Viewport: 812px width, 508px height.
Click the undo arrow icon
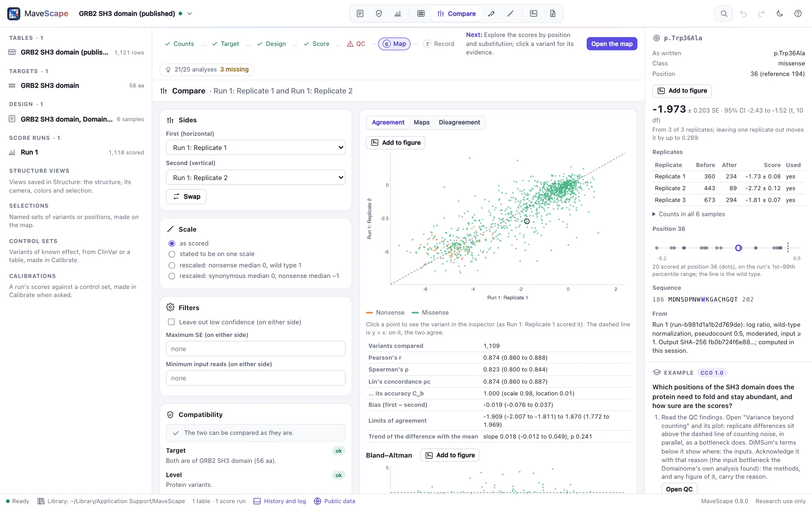click(743, 13)
